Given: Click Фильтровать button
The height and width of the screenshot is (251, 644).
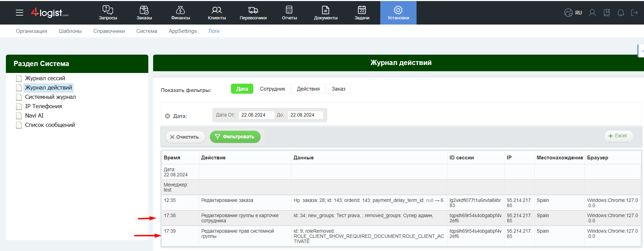Looking at the screenshot, I should point(235,137).
